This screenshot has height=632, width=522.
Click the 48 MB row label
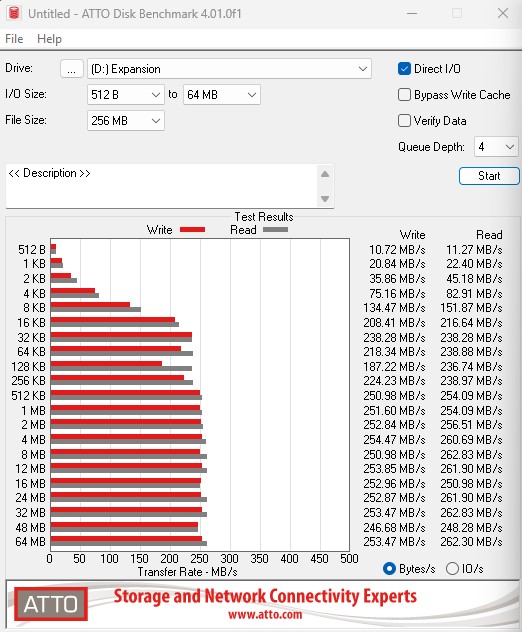[31, 527]
